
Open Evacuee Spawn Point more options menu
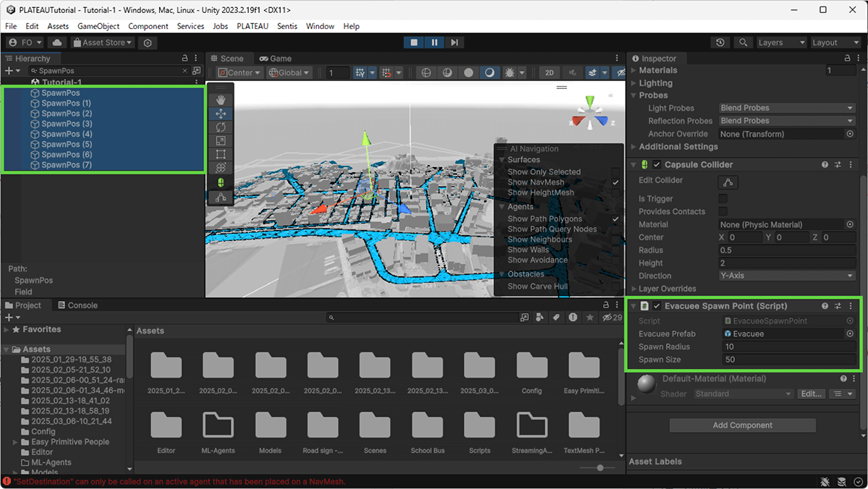(x=851, y=306)
